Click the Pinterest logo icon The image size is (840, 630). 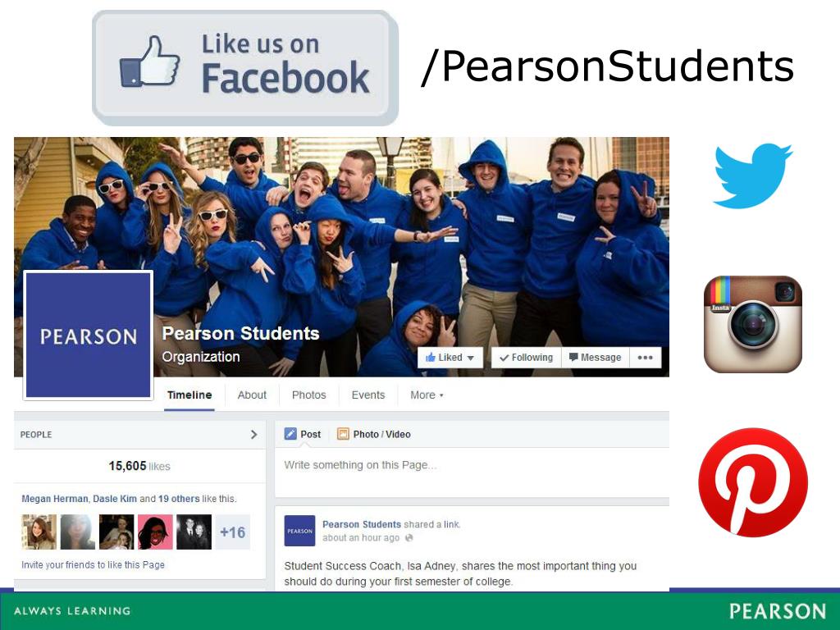click(753, 482)
